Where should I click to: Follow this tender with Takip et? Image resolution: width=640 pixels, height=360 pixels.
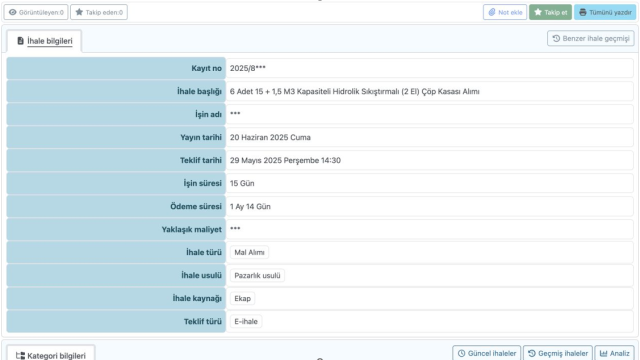click(550, 12)
